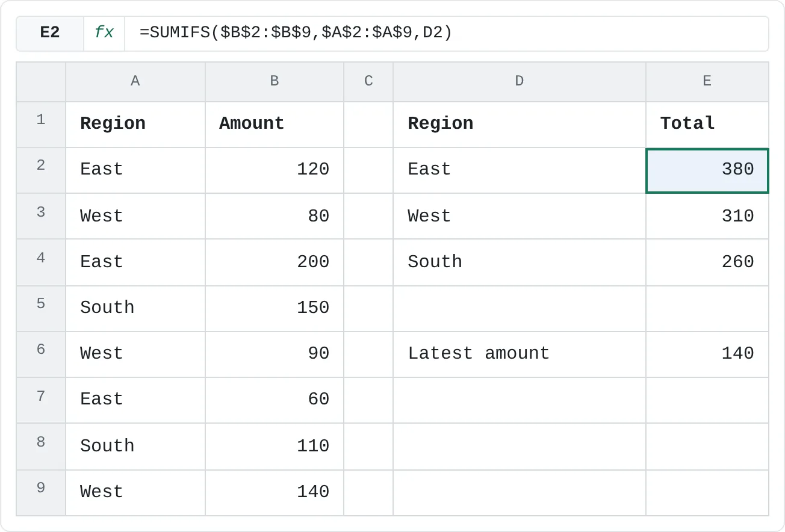Select the amount cell showing 200
This screenshot has height=532, width=785.
[x=275, y=262]
